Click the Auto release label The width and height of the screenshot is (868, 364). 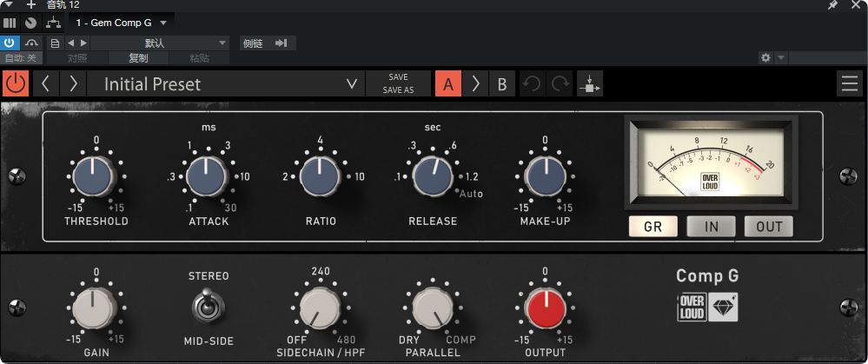click(x=471, y=195)
